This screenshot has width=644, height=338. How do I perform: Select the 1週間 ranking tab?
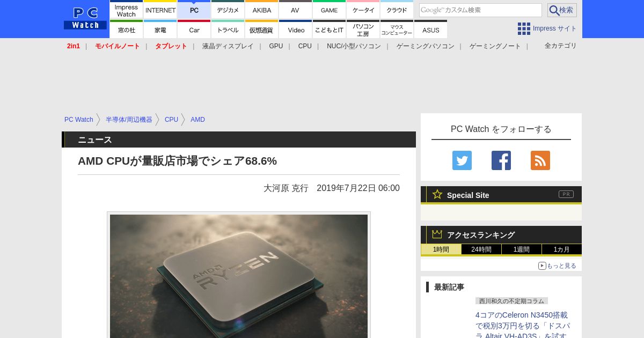(522, 249)
